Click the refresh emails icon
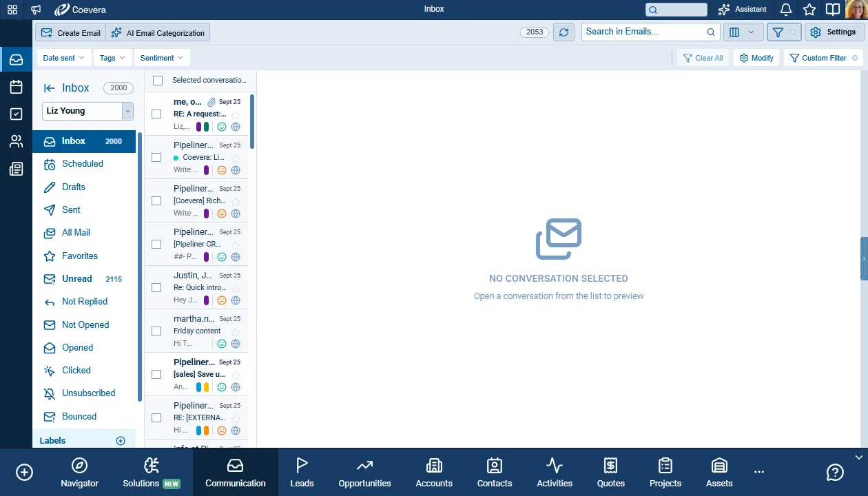 coord(564,32)
